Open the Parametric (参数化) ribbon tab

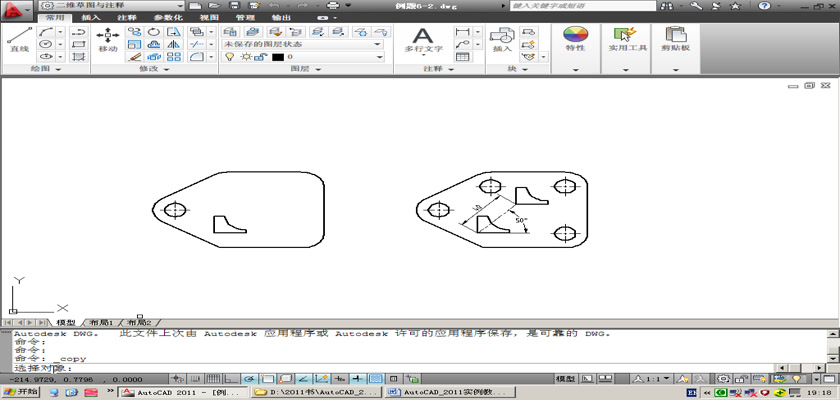click(x=163, y=18)
